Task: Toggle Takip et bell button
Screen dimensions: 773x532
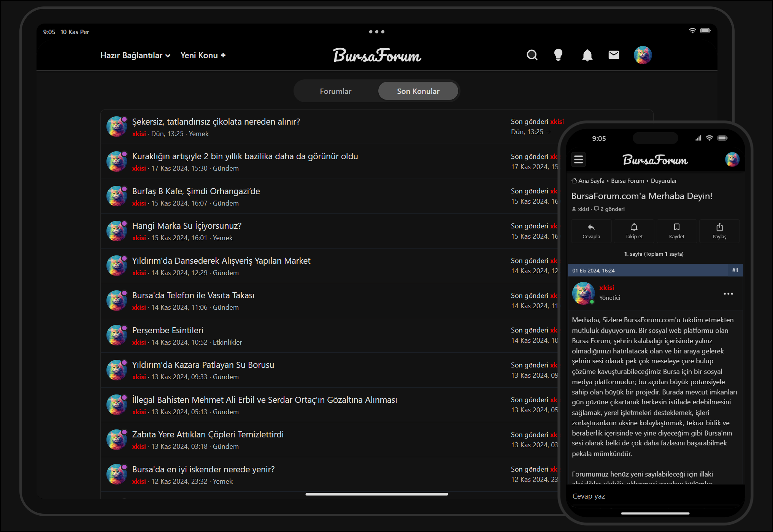Action: pos(634,231)
